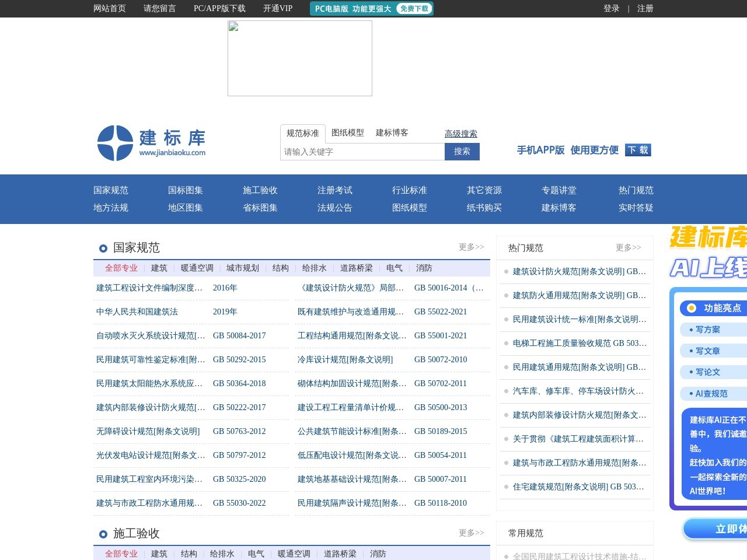Open 冷库设计规范[附条文说明] entry
747x560 pixels.
[x=345, y=360]
